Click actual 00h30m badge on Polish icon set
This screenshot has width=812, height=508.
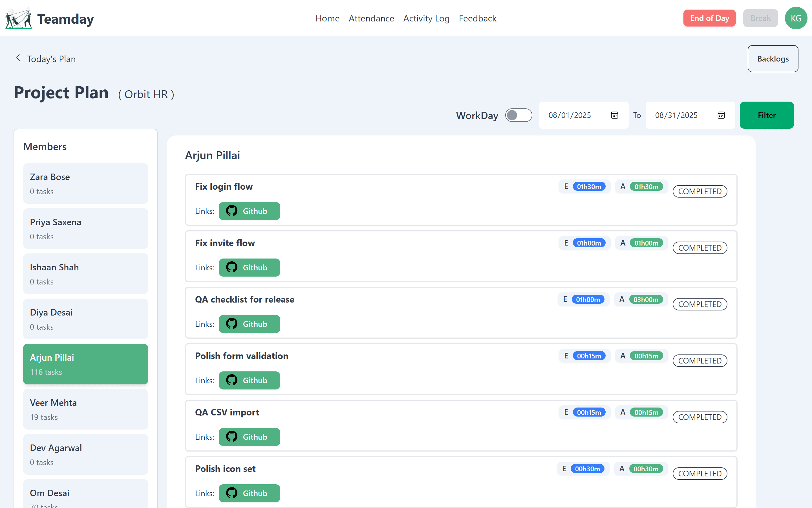point(646,469)
